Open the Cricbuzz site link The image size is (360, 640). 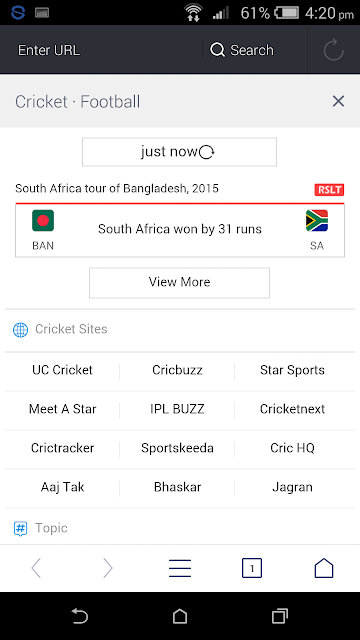point(177,370)
